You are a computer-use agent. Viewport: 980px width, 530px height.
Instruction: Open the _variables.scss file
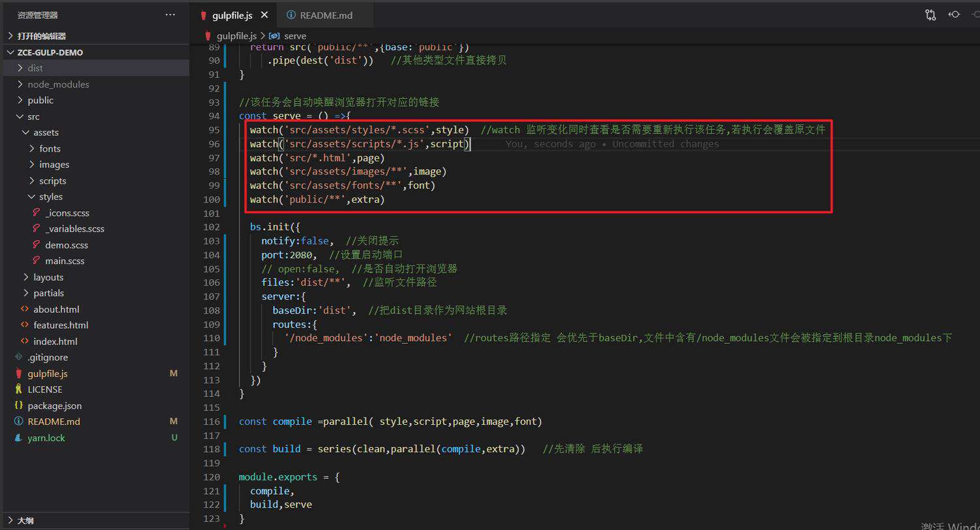pyautogui.click(x=96, y=229)
